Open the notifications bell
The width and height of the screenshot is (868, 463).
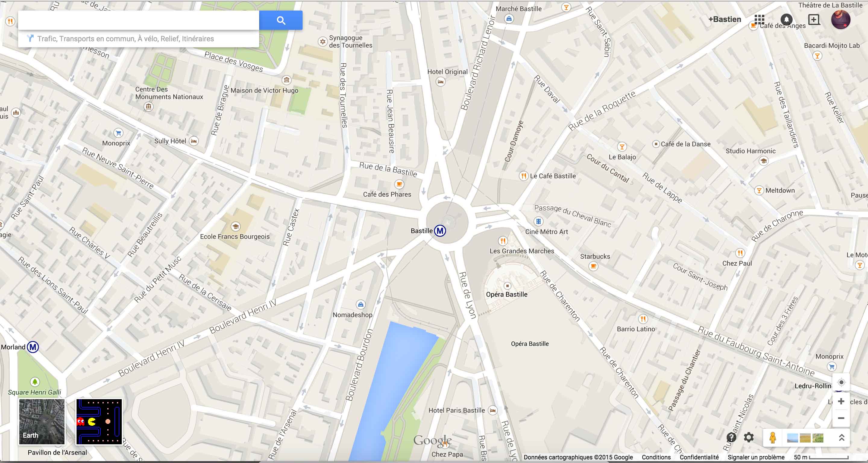pyautogui.click(x=786, y=20)
